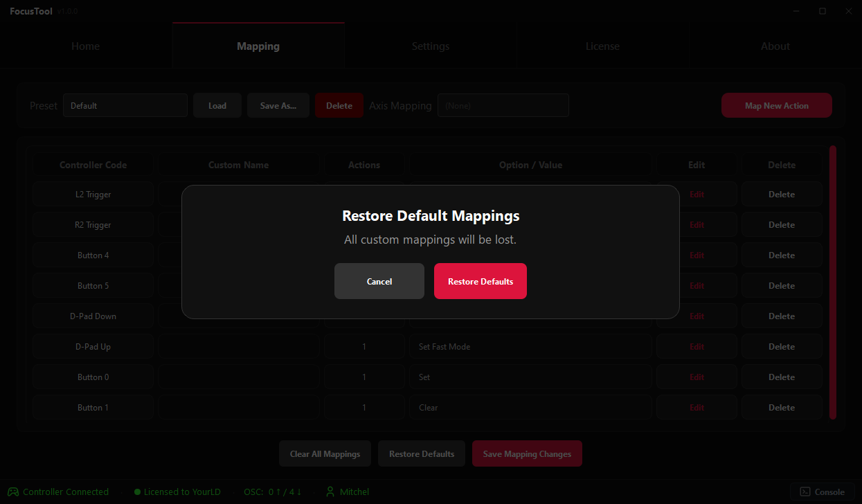
Task: Click Licensed to YourLD status
Action: pyautogui.click(x=182, y=492)
